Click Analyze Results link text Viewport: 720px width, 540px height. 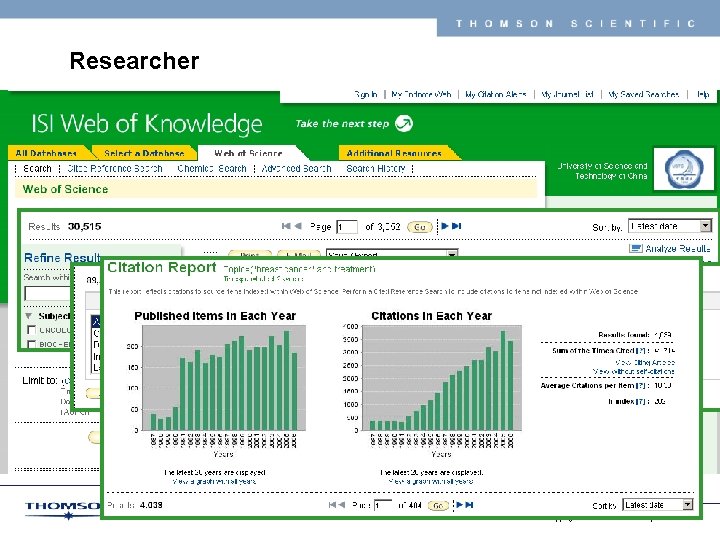tap(678, 248)
